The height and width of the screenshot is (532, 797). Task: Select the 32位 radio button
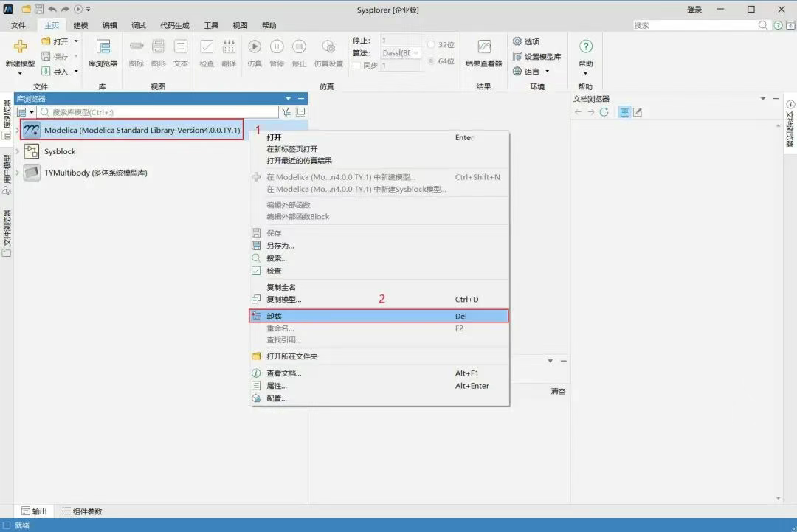432,45
